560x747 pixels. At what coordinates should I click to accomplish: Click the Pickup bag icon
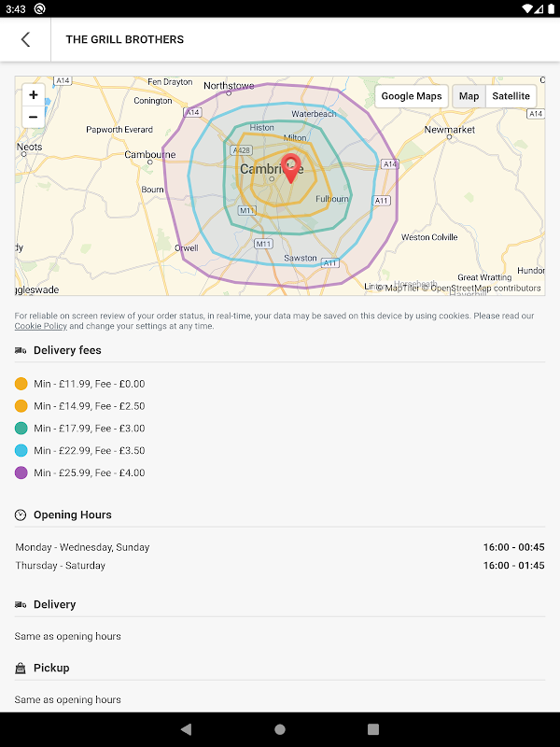(21, 669)
